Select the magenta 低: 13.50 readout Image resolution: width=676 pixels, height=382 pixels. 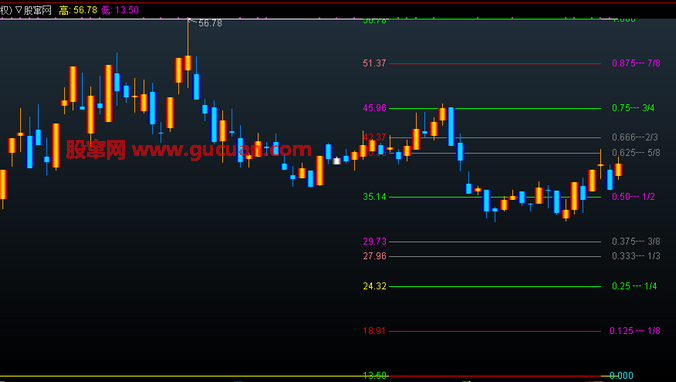[120, 10]
